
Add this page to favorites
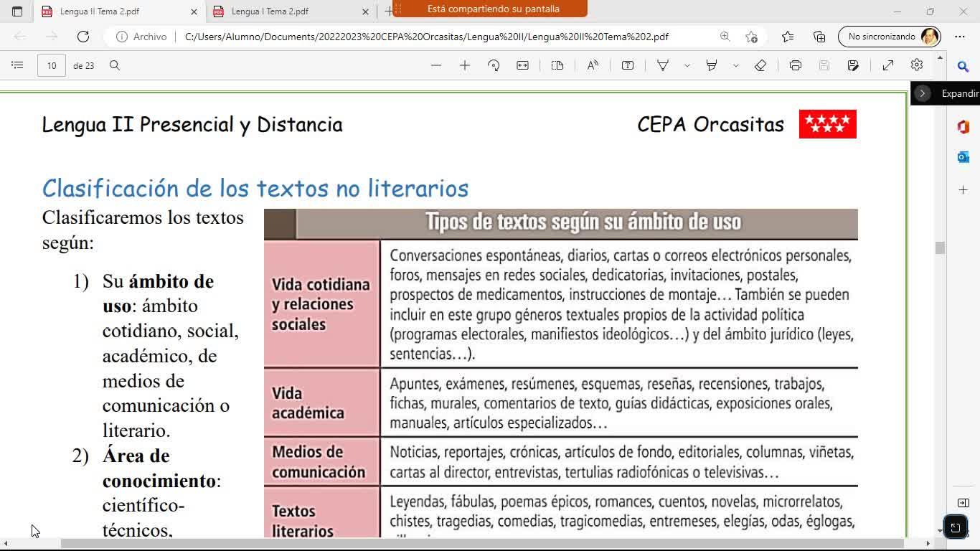point(751,37)
